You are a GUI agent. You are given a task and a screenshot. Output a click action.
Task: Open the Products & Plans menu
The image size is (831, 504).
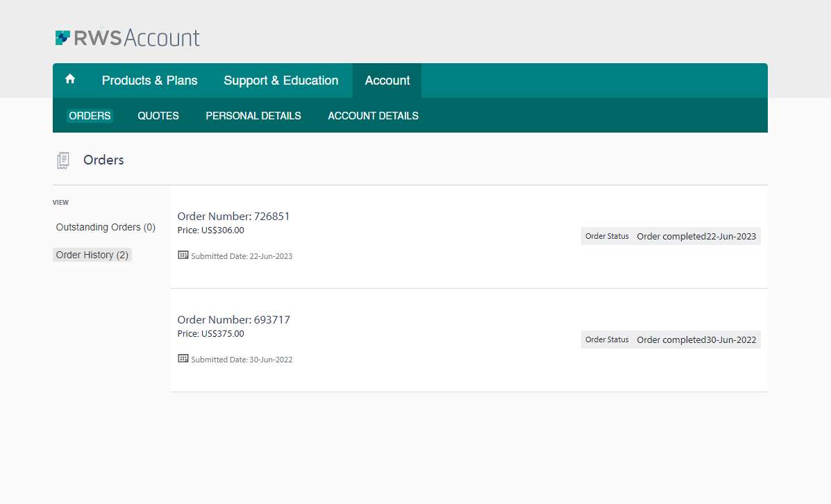[149, 80]
